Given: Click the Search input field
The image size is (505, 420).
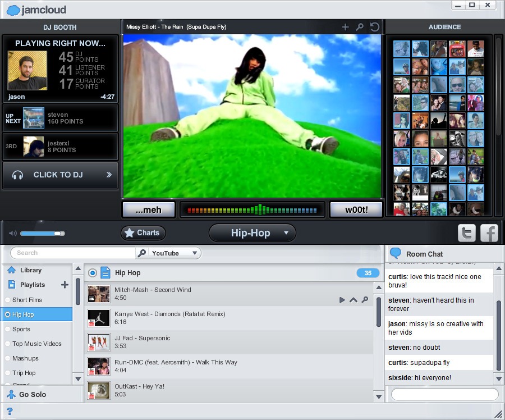Looking at the screenshot, I should 73,253.
